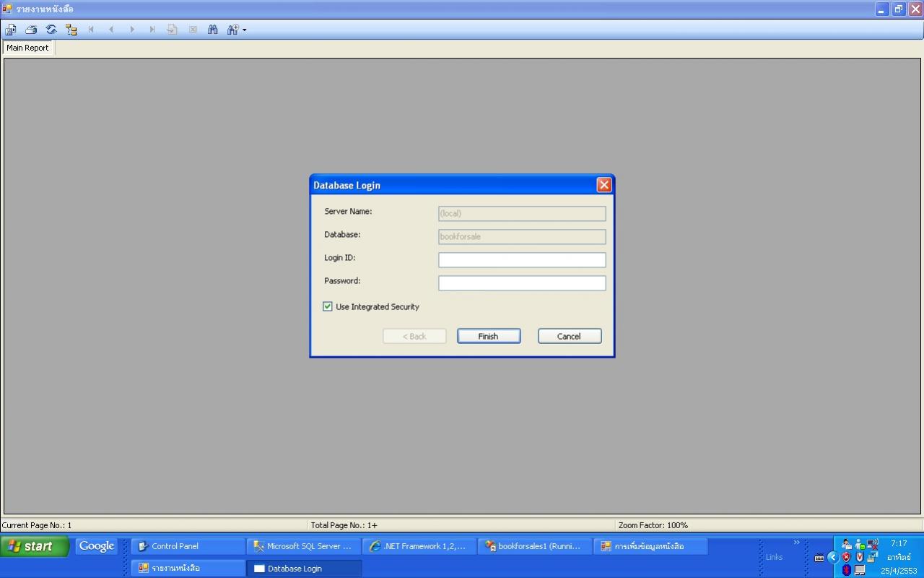
Task: Click the network computers tray icon
Action: 872,557
